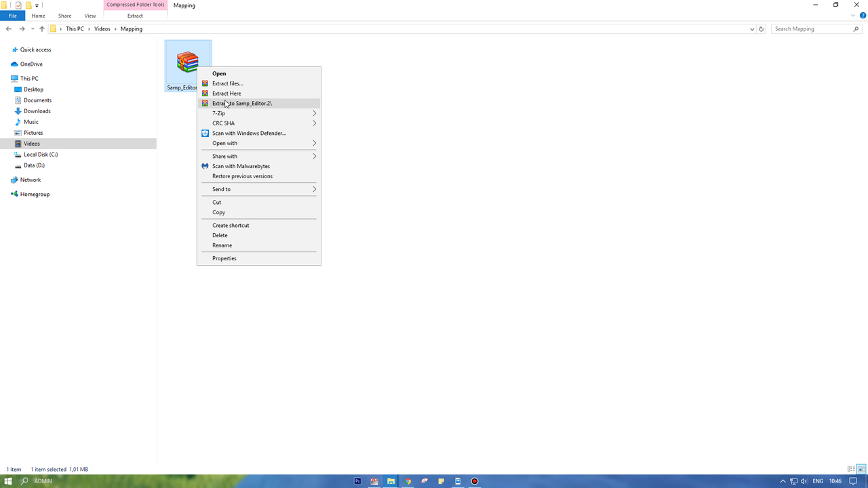Select Restore previous versions
The width and height of the screenshot is (868, 488).
258,176
